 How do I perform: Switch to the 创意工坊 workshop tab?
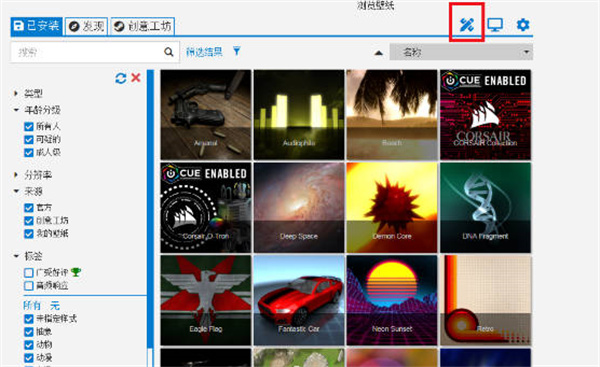143,26
